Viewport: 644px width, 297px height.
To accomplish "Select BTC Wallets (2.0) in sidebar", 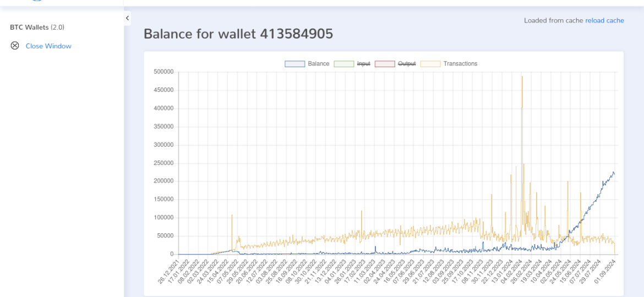I will coord(37,28).
